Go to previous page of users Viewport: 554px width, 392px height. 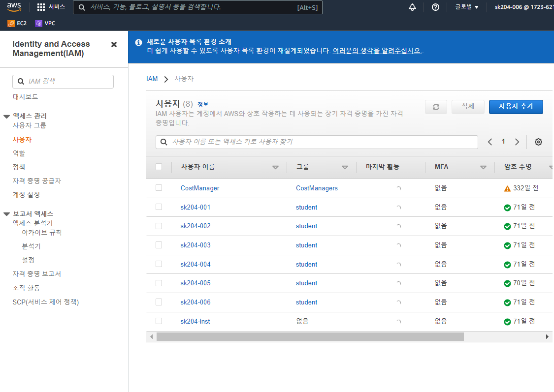pyautogui.click(x=489, y=142)
